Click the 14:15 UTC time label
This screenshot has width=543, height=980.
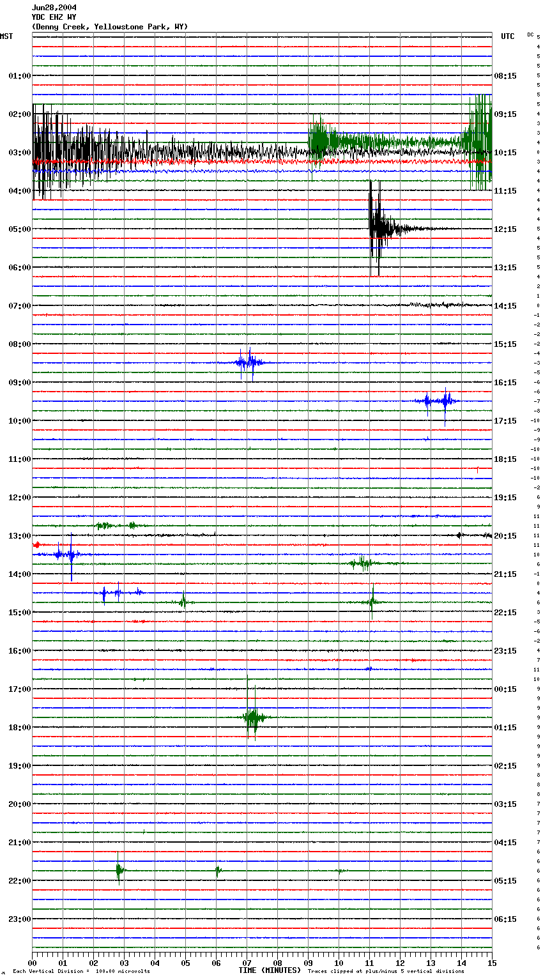[x=505, y=306]
